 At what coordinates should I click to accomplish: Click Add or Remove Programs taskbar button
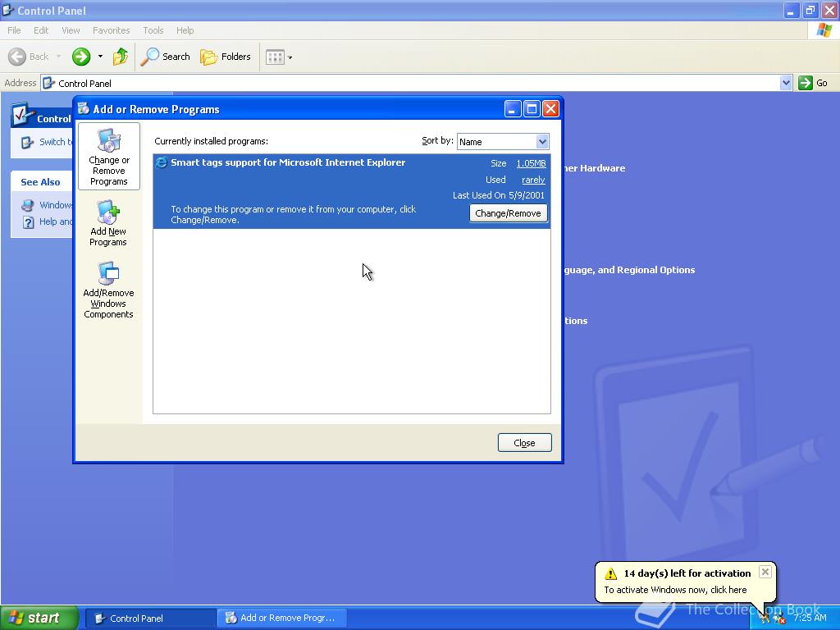[x=281, y=618]
